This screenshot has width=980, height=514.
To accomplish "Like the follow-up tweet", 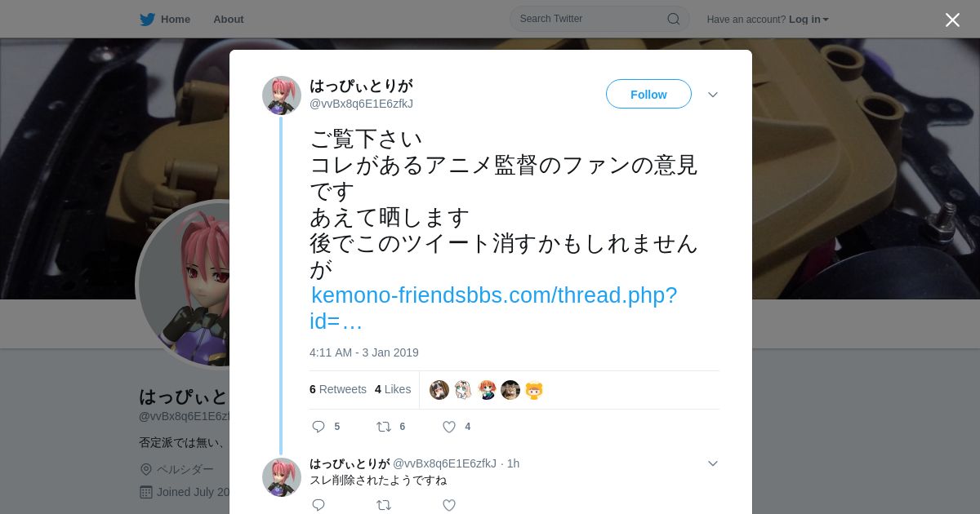I will tap(448, 505).
